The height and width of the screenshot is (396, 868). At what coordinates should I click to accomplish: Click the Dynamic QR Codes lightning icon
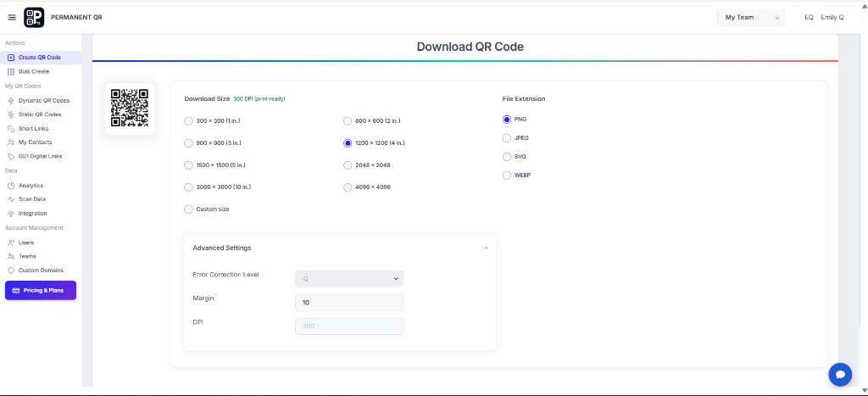pos(11,101)
